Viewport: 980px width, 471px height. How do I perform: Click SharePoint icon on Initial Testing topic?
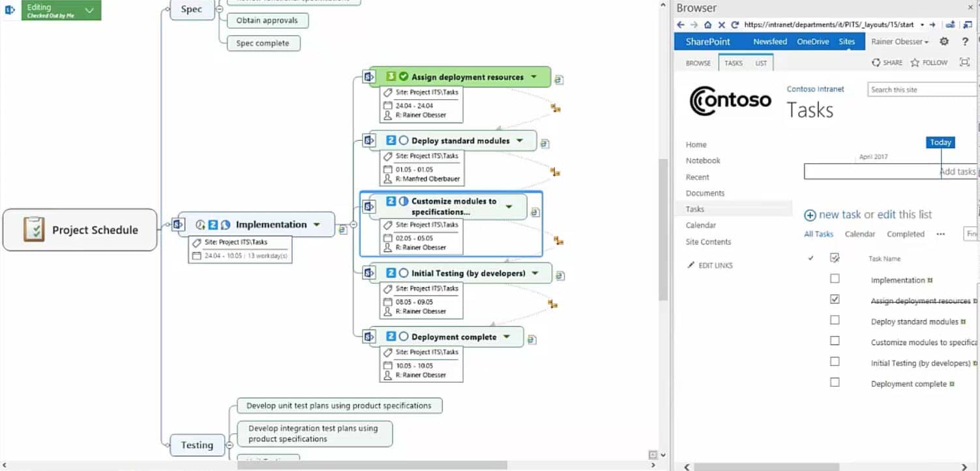[x=368, y=273]
